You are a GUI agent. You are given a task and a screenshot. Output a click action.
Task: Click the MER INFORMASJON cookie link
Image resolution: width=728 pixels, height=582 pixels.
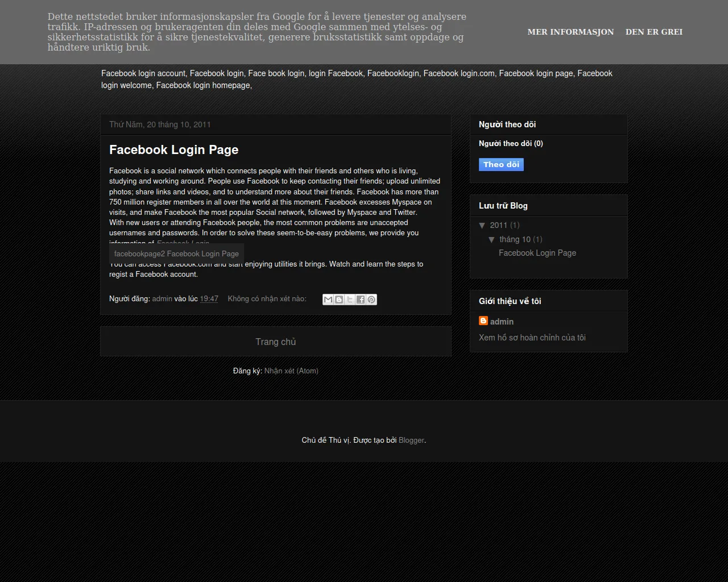pyautogui.click(x=570, y=32)
